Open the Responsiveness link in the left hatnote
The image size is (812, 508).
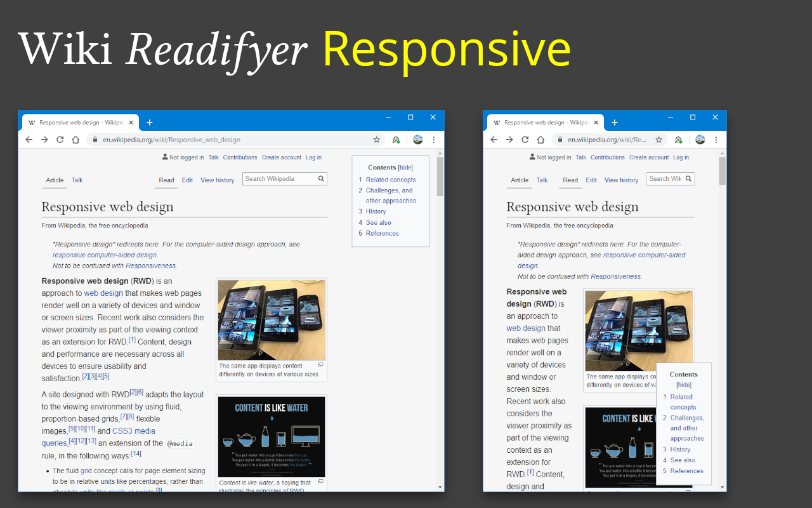(151, 265)
